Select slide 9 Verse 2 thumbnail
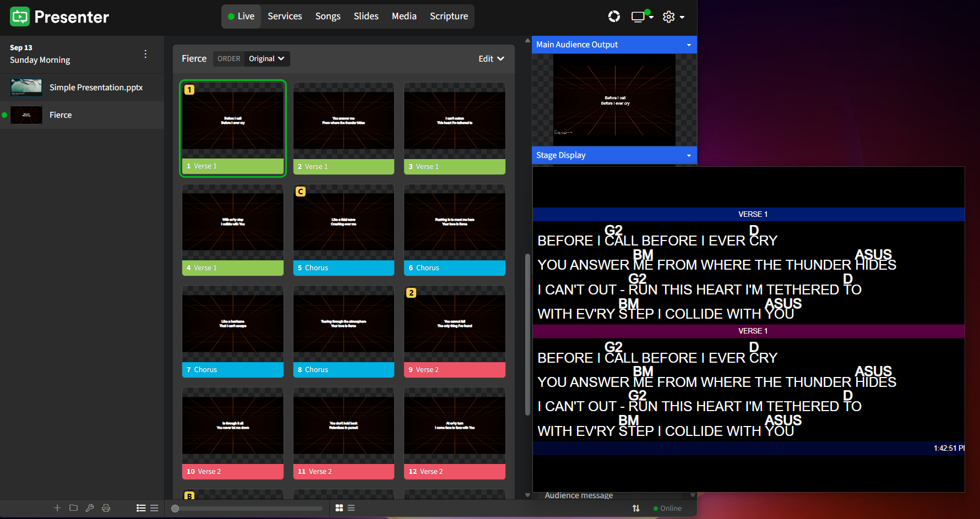The width and height of the screenshot is (980, 519). pyautogui.click(x=455, y=332)
